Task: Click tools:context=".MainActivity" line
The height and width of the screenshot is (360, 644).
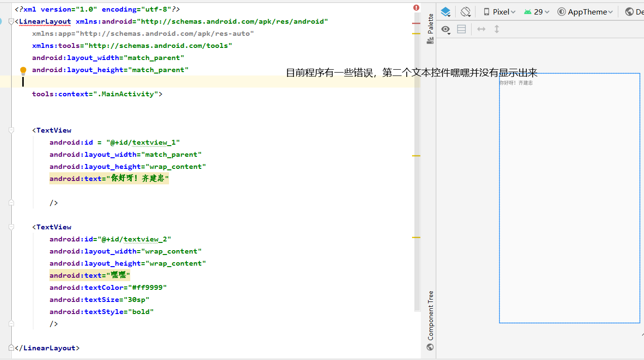Action: point(97,94)
